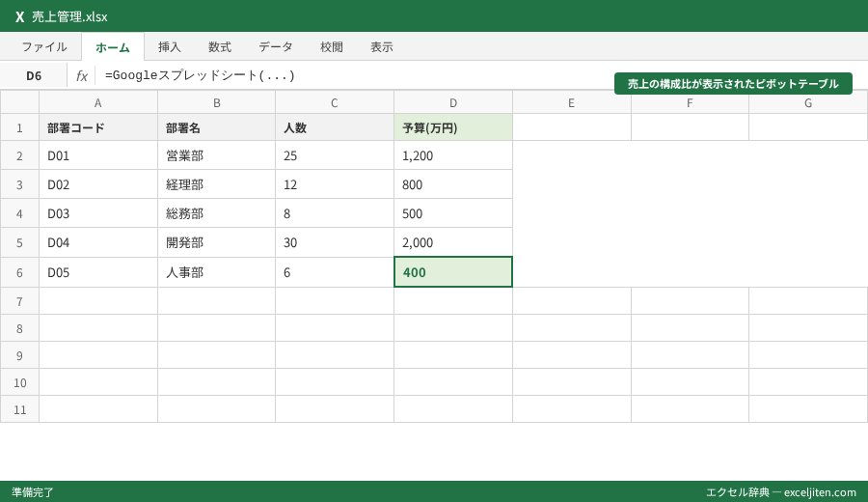Select row 1 header
The image size is (868, 502).
click(x=20, y=127)
